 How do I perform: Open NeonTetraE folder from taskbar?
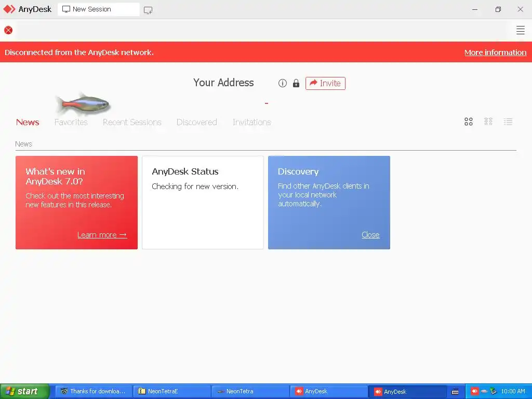(172, 391)
